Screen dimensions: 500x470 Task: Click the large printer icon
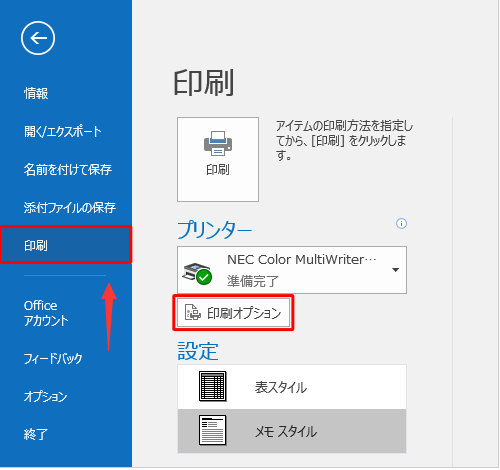(x=218, y=143)
